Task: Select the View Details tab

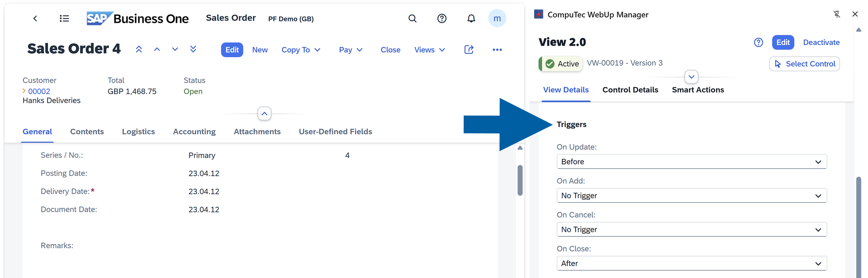Action: (566, 90)
